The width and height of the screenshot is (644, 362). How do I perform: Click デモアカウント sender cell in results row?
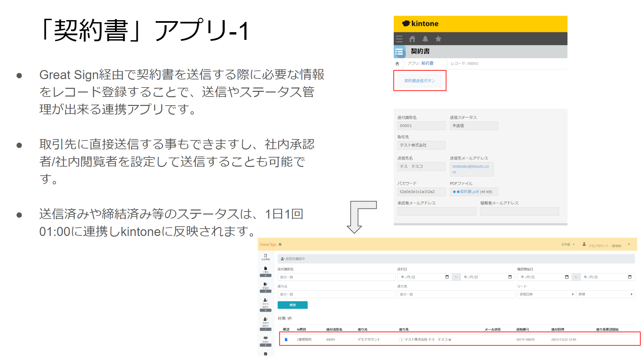pyautogui.click(x=369, y=340)
